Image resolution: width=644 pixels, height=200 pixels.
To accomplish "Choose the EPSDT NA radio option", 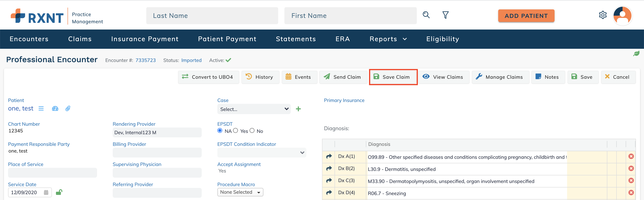I will pyautogui.click(x=220, y=131).
